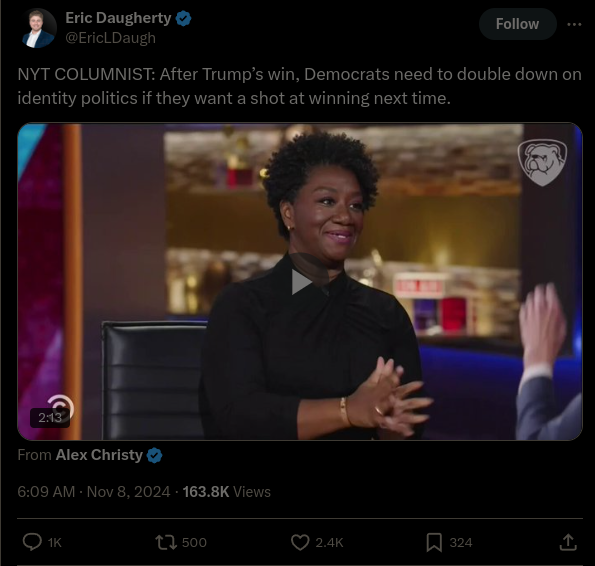Like the tweet with the heart icon

(300, 542)
